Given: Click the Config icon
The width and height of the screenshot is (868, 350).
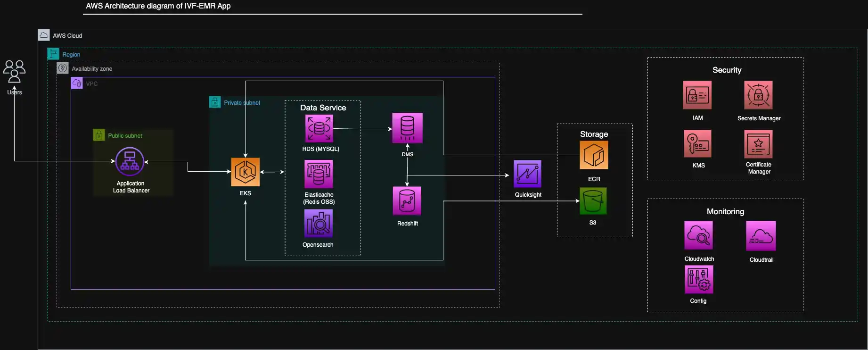Looking at the screenshot, I should coord(699,279).
